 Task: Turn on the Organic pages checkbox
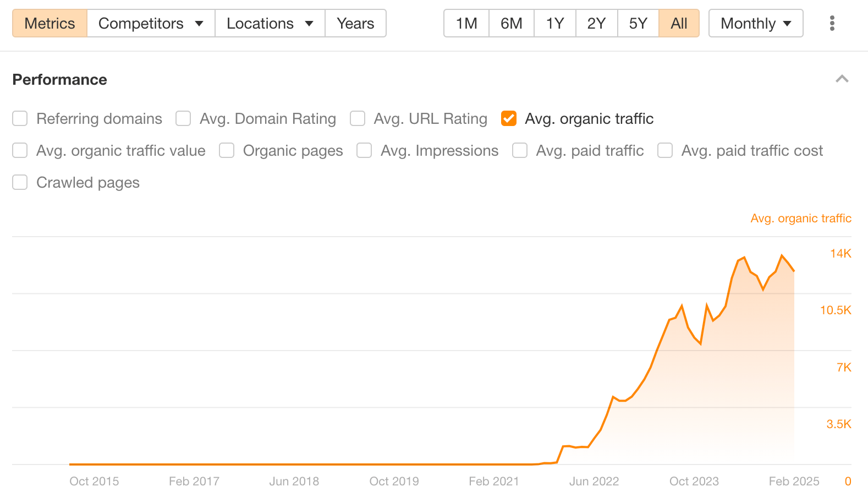pyautogui.click(x=227, y=150)
